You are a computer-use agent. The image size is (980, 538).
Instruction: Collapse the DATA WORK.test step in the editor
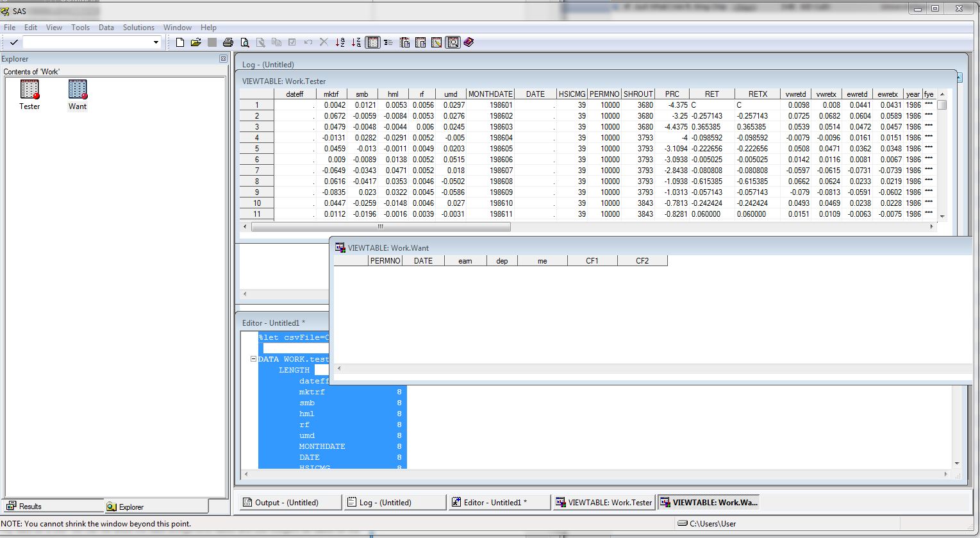[253, 359]
